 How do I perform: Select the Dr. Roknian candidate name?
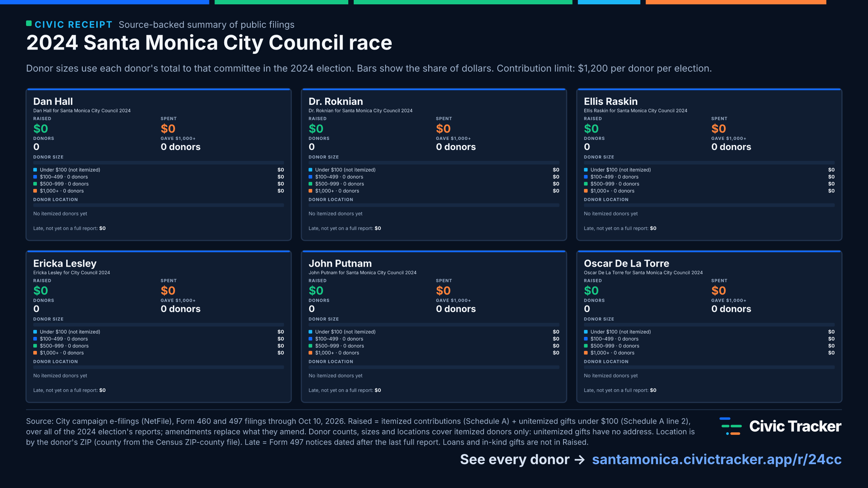click(336, 101)
